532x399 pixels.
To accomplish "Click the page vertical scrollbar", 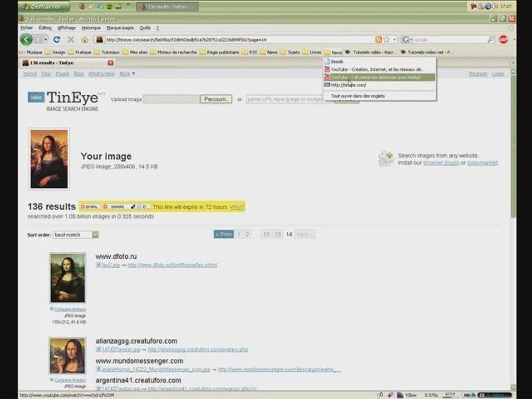I will point(513,146).
